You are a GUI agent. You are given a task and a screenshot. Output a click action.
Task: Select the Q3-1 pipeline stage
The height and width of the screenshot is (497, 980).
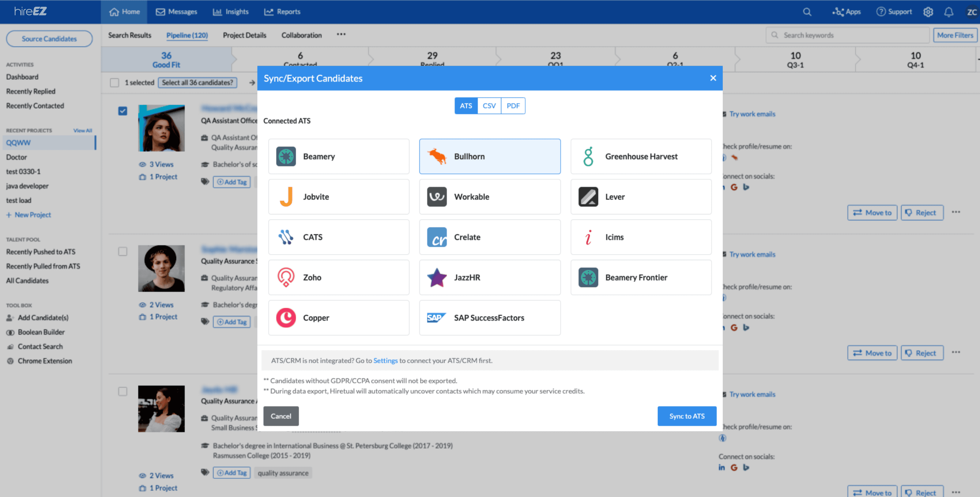coord(795,60)
